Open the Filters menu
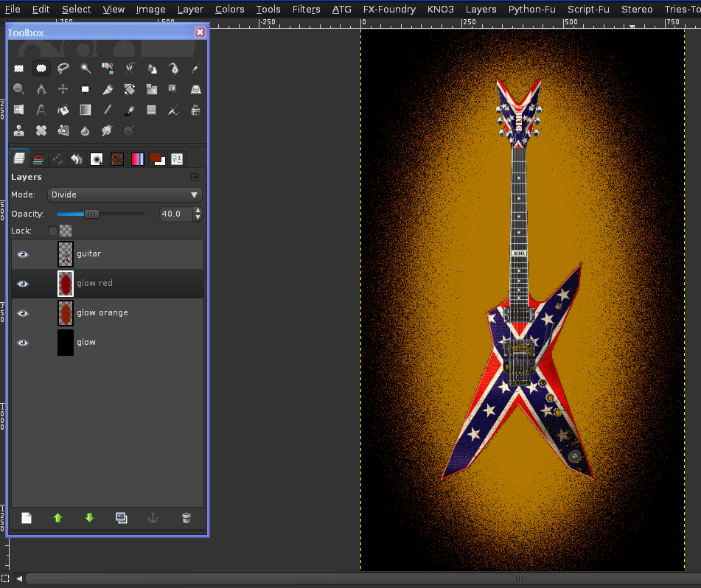Viewport: 701px width, 588px height. point(306,9)
